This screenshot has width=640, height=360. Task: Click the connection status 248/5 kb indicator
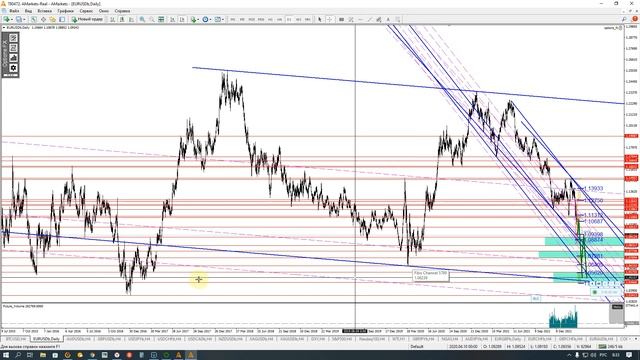(611, 347)
